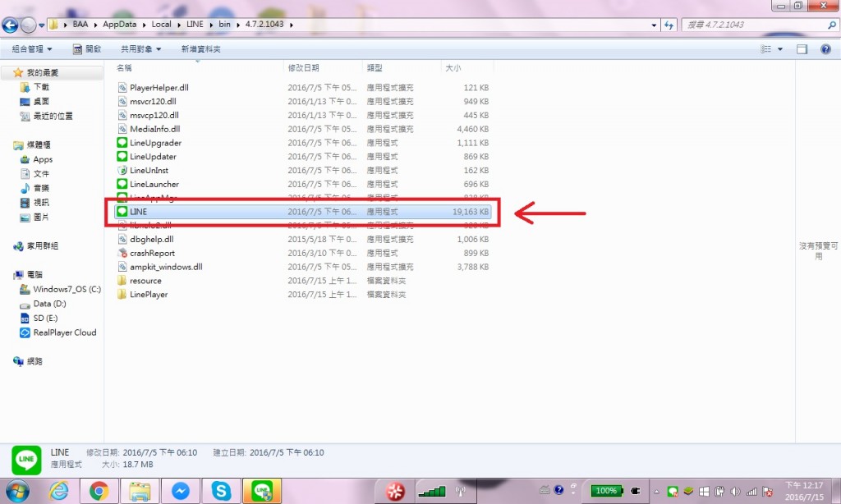
Task: Click the bin breadcrumb segment
Action: coord(224,24)
